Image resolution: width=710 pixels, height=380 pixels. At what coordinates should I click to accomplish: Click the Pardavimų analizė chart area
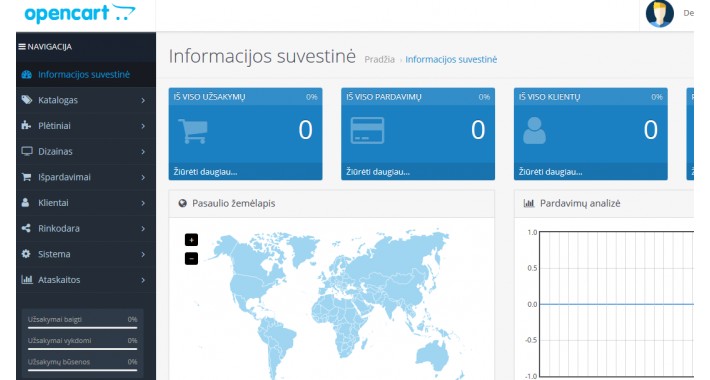click(616, 304)
